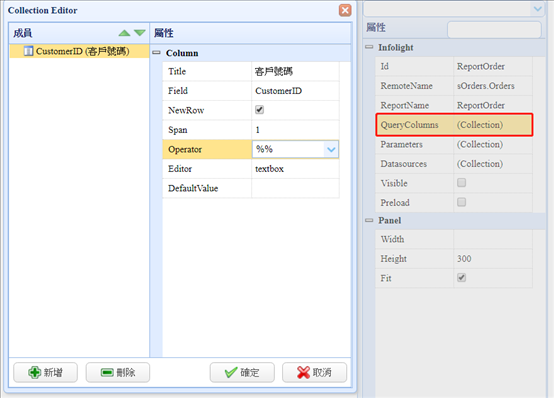Open the top dropdown in properties panel
Viewport: 554px width, 398px height.
[537, 9]
